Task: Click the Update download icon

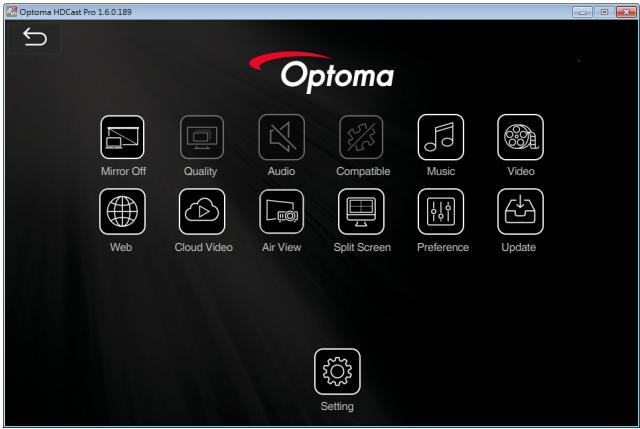Action: [x=520, y=211]
